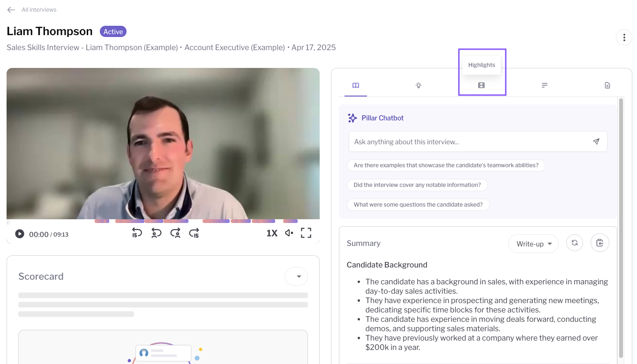The height and width of the screenshot is (364, 637).
Task: Send the chatbot question
Action: [596, 141]
